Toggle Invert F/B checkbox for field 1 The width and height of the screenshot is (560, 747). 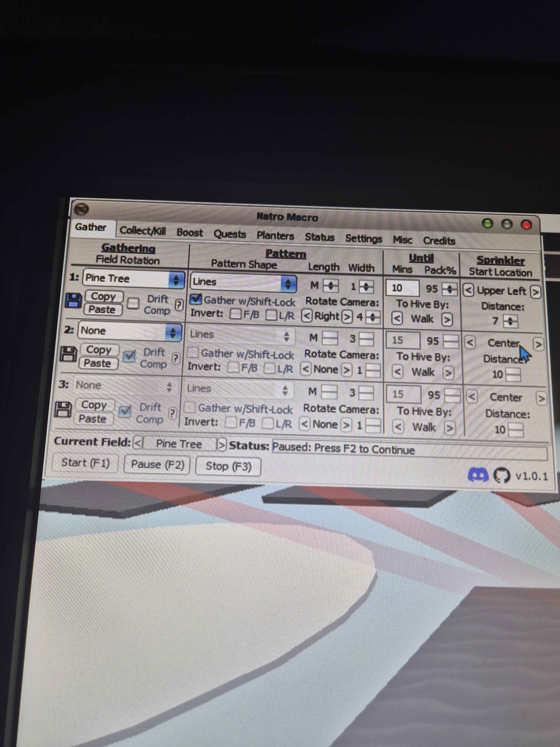pyautogui.click(x=235, y=314)
